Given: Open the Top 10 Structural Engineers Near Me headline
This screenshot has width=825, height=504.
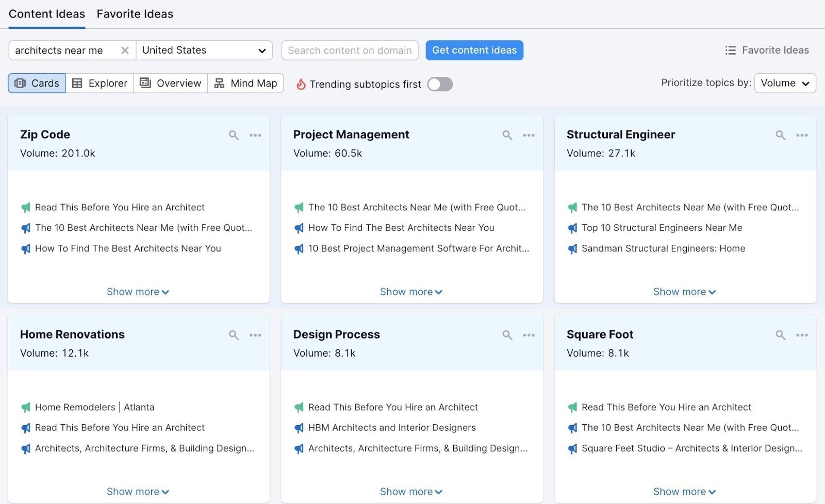Looking at the screenshot, I should click(662, 227).
